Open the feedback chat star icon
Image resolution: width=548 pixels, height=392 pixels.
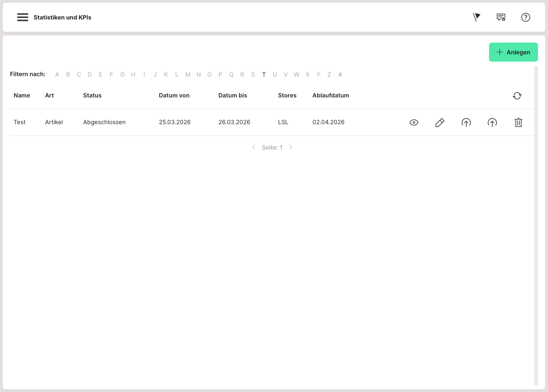pos(501,17)
